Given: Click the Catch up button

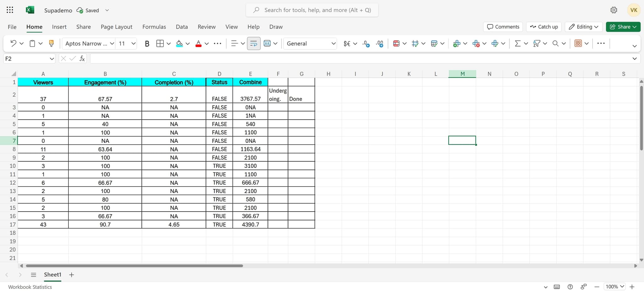Looking at the screenshot, I should (x=544, y=27).
